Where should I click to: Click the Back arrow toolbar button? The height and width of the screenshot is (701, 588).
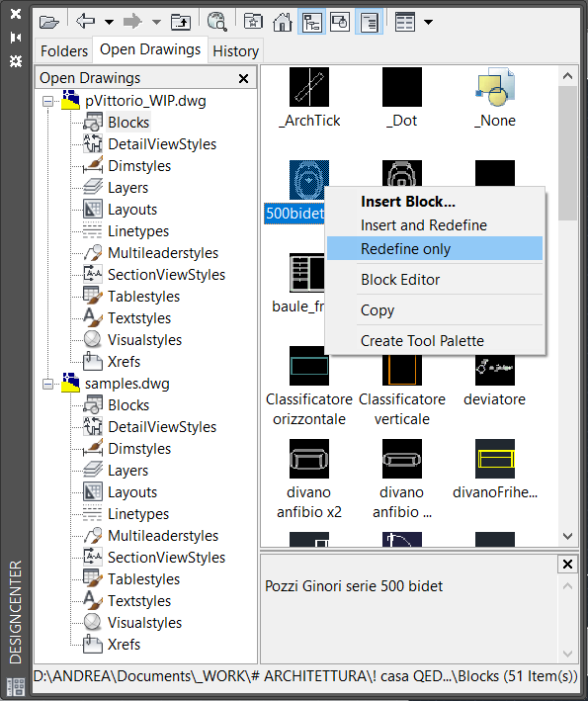click(x=86, y=21)
